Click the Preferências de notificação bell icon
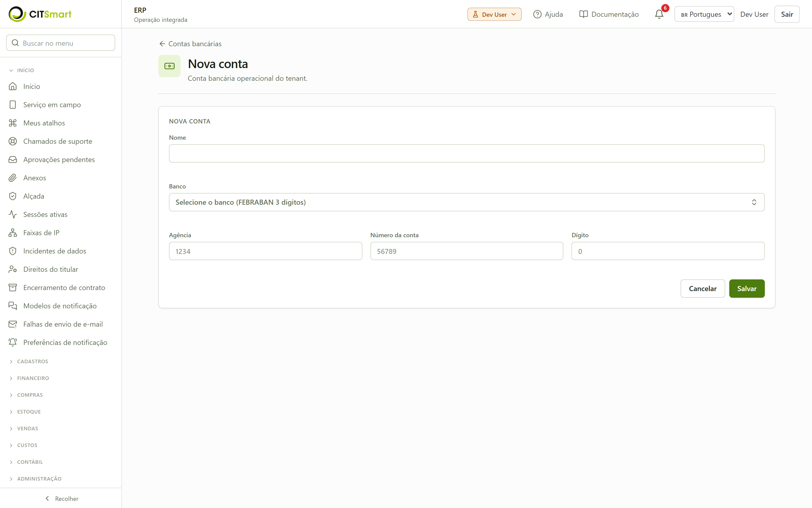This screenshot has height=508, width=812. (13, 342)
